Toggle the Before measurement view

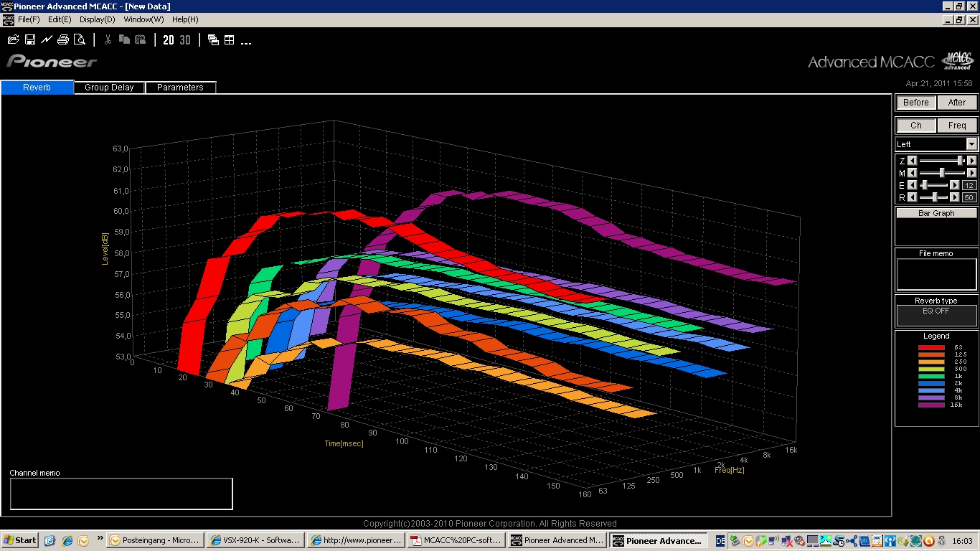[915, 103]
